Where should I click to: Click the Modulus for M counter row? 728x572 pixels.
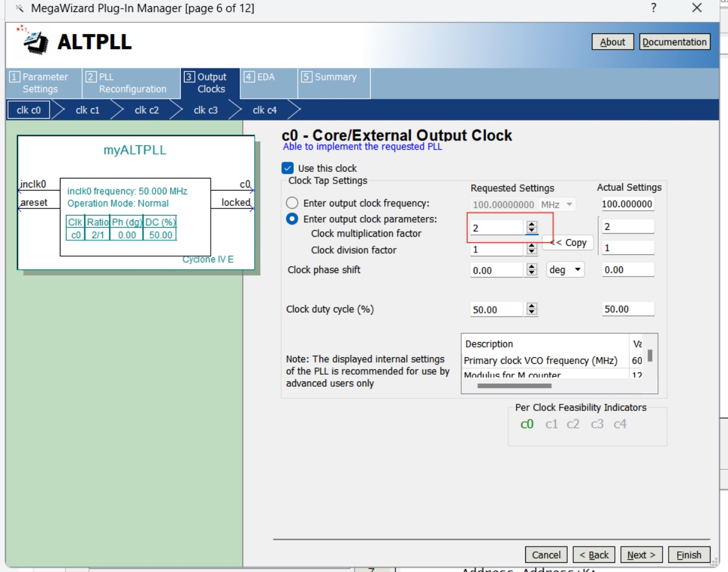click(x=546, y=375)
